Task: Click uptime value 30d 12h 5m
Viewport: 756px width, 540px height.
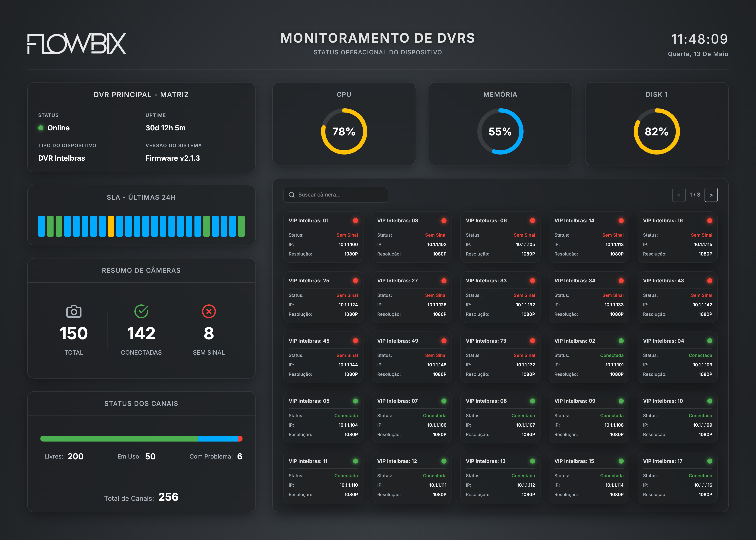Action: 166,128
